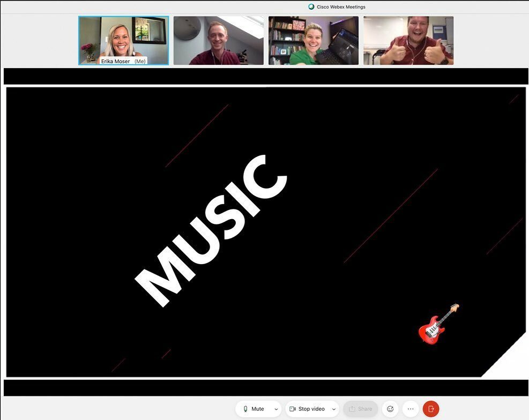Leave the meeting with the red button
529x420 pixels.
431,409
